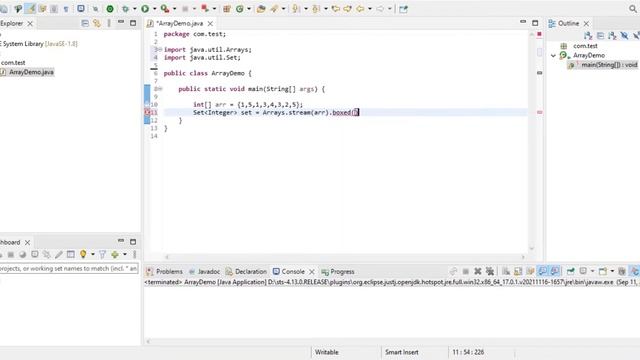The image size is (640, 360).
Task: Click the Package Explorer view menu dots
Action: [109, 23]
